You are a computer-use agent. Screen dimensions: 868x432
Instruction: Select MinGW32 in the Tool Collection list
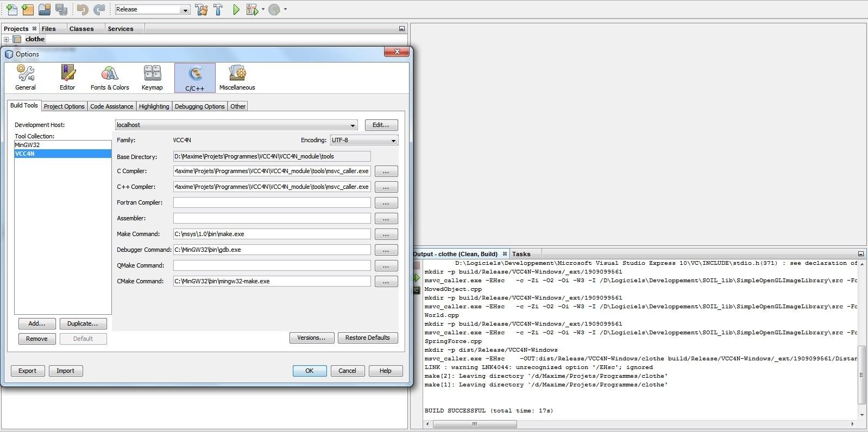[x=62, y=145]
